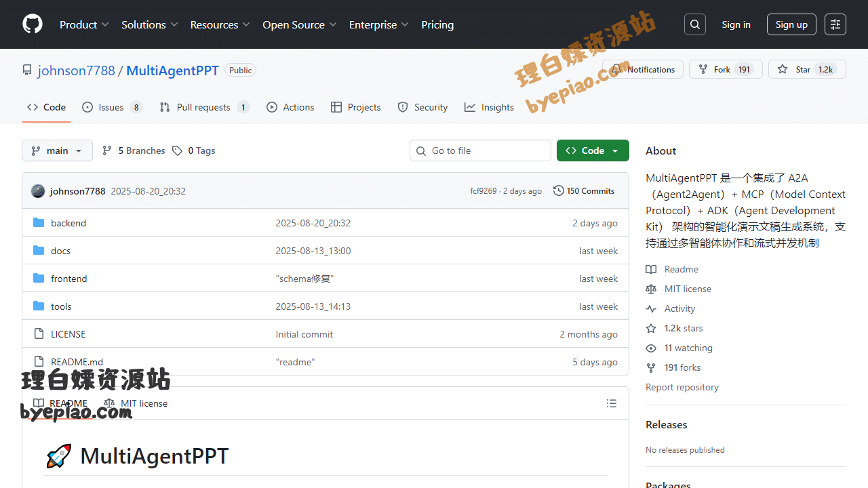This screenshot has width=868, height=488.
Task: Click the star icon beside 1.2k stars
Action: click(651, 328)
